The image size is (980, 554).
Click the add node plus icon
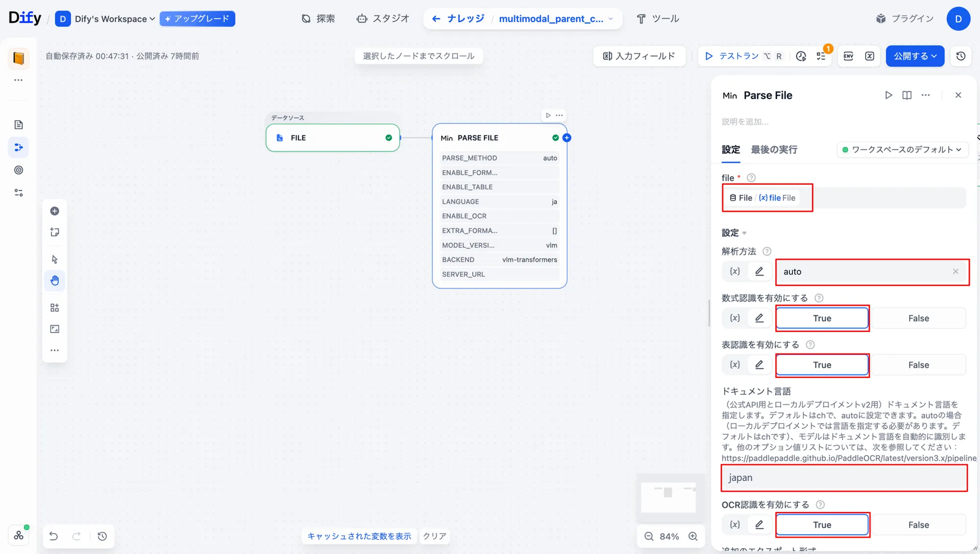click(x=55, y=211)
